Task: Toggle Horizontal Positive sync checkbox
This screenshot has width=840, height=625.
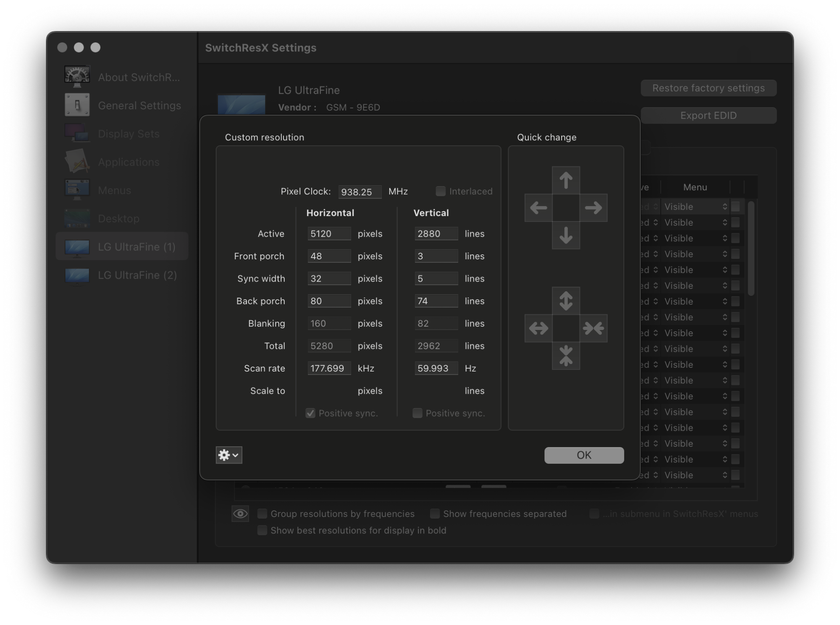Action: tap(310, 413)
